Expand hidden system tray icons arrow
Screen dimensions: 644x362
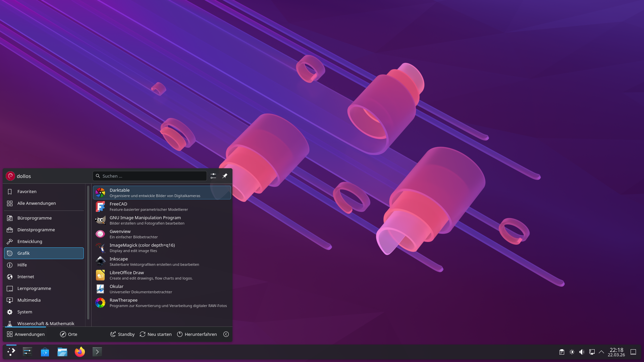pos(601,352)
